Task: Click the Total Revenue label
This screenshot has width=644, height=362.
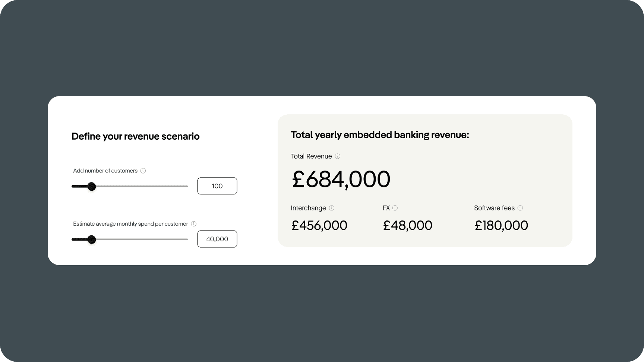Action: click(x=311, y=156)
